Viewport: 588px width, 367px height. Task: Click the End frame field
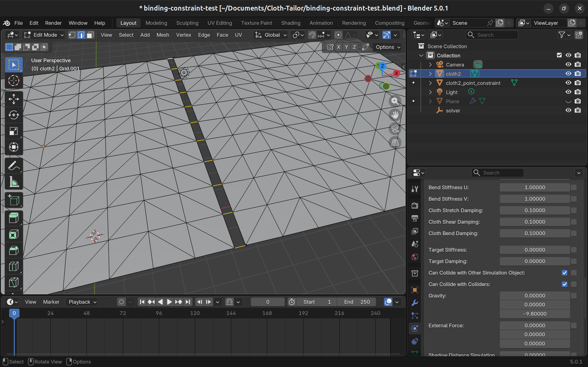[357, 302]
